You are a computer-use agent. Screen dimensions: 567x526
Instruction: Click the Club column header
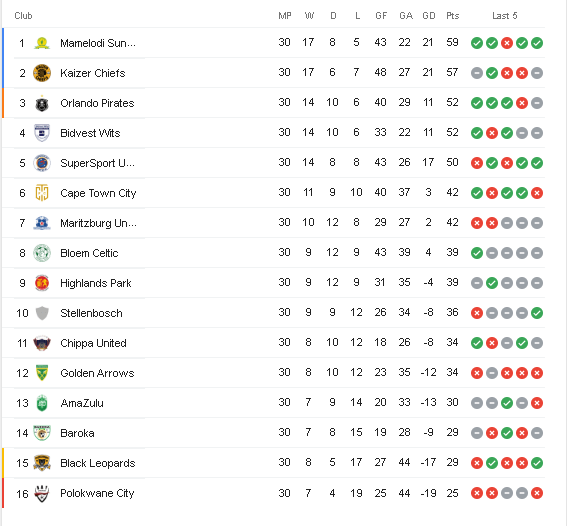tap(23, 16)
